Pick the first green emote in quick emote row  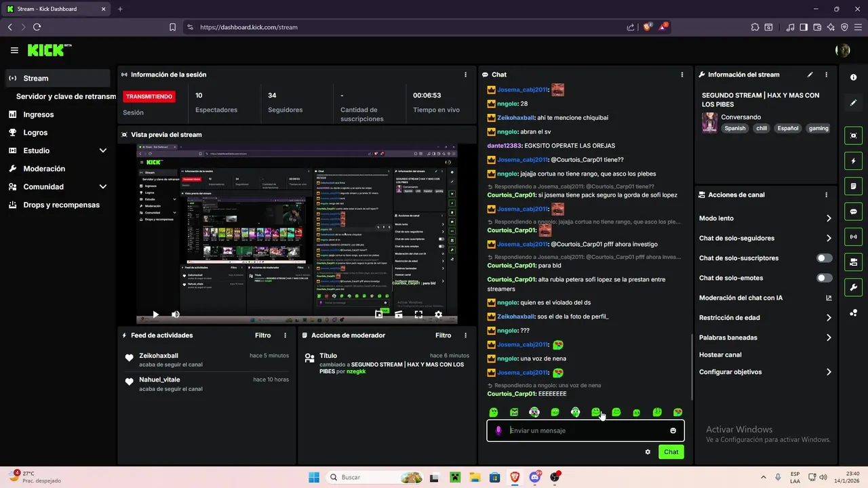494,412
